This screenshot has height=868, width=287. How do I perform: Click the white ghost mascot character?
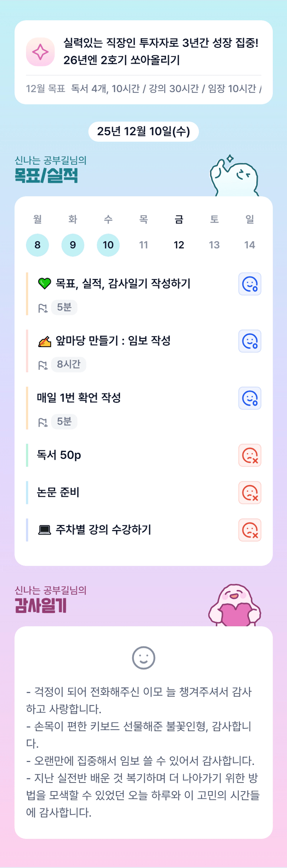[234, 177]
